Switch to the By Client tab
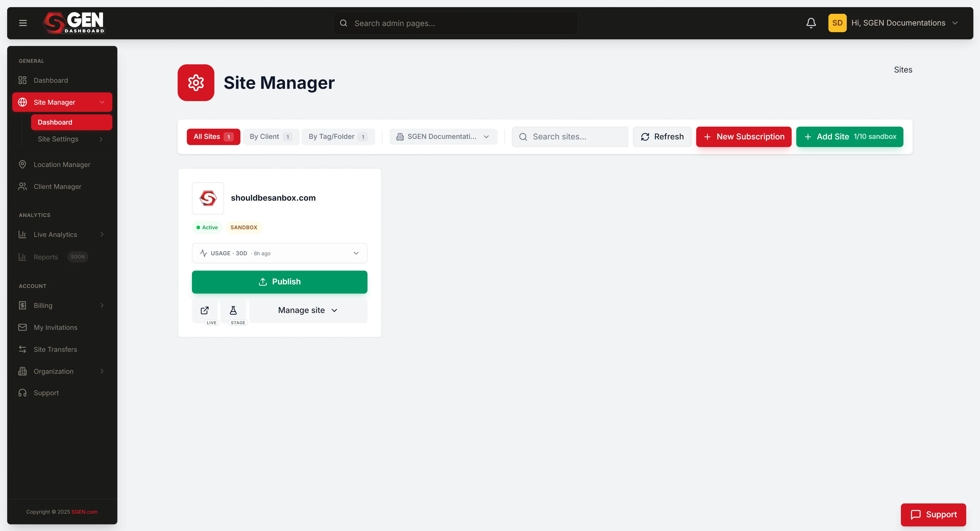 pos(271,137)
